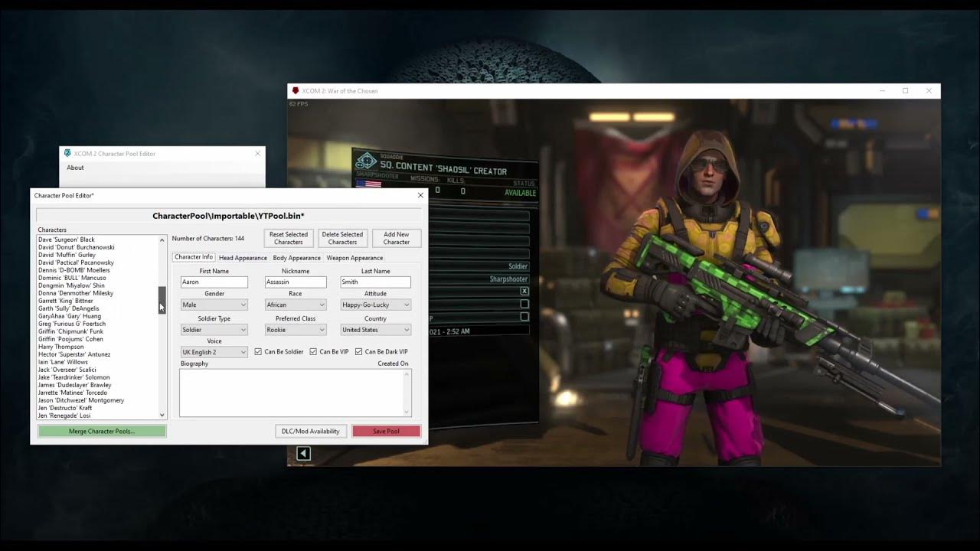Select David 'Pactical' Pacanowsky in the list
The image size is (980, 551).
76,262
